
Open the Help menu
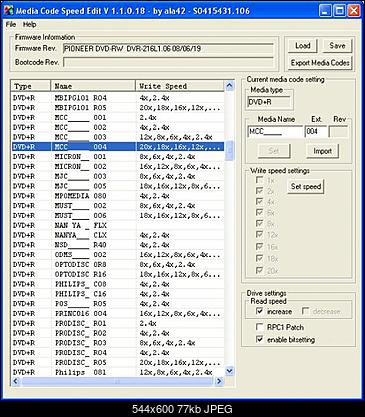29,25
